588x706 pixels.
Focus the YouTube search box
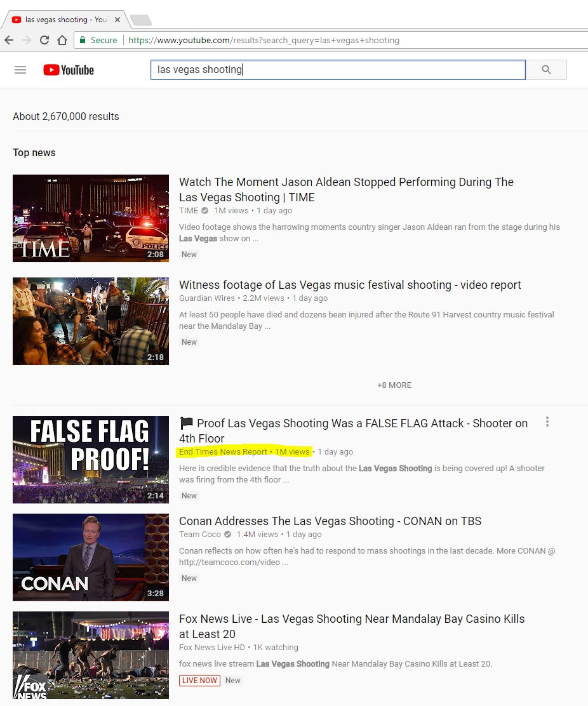coord(338,70)
